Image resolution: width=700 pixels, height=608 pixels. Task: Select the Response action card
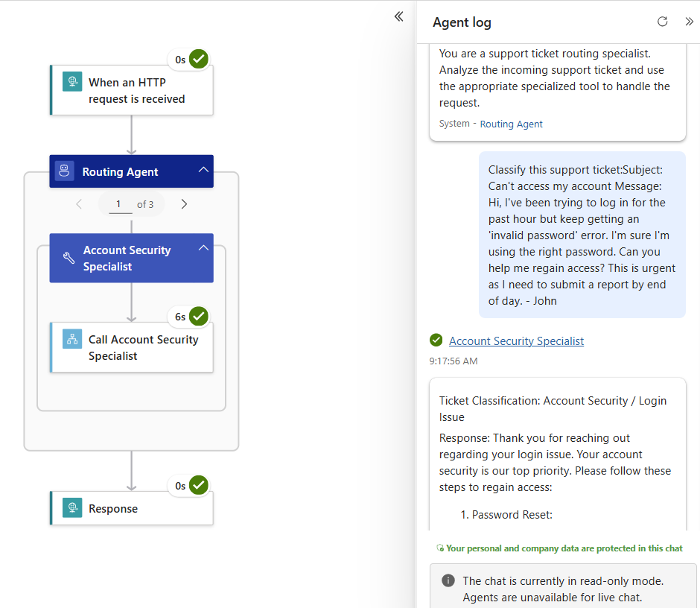pyautogui.click(x=131, y=507)
